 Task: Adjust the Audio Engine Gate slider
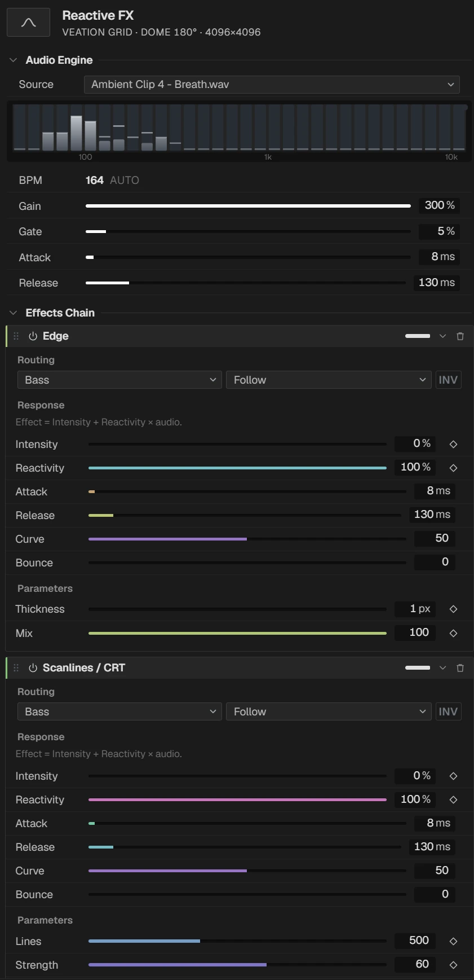[x=248, y=231]
